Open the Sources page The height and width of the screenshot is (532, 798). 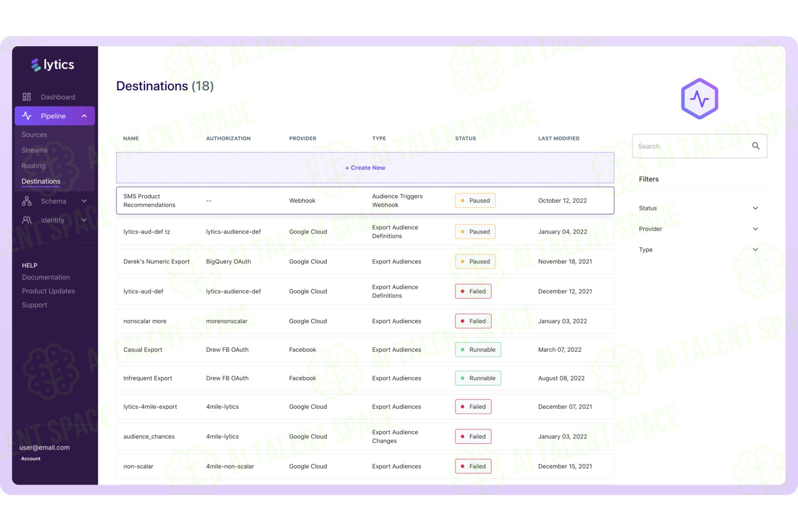tap(34, 135)
